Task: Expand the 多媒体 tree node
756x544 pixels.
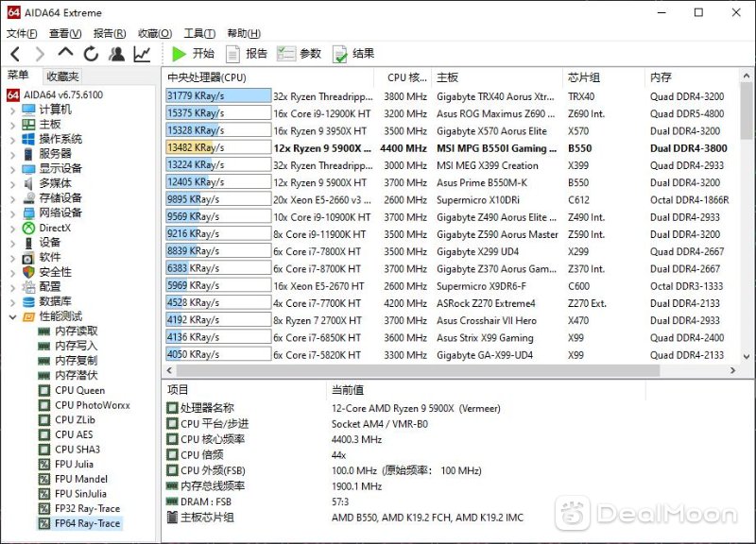Action: [13, 183]
